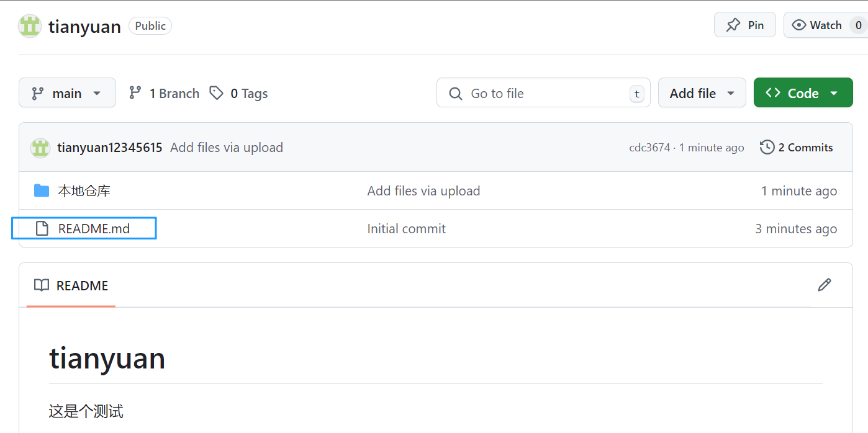The width and height of the screenshot is (868, 433).
Task: Select the README tab
Action: click(71, 285)
